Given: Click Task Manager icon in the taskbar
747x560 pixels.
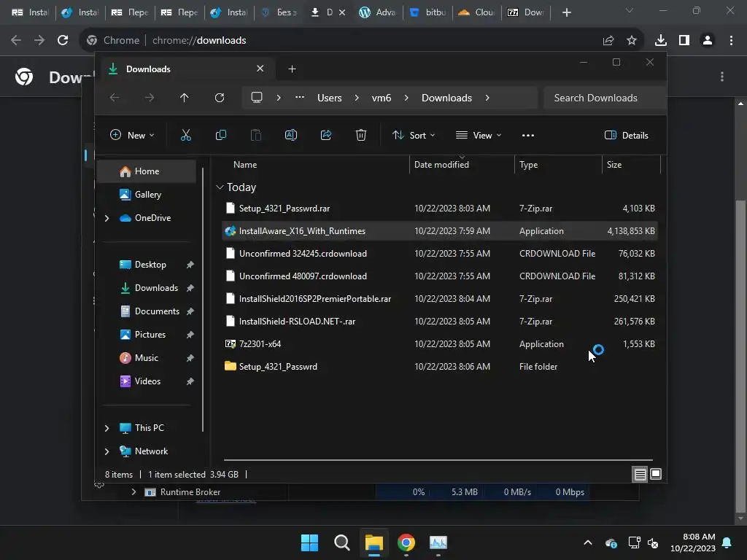Looking at the screenshot, I should 438,542.
